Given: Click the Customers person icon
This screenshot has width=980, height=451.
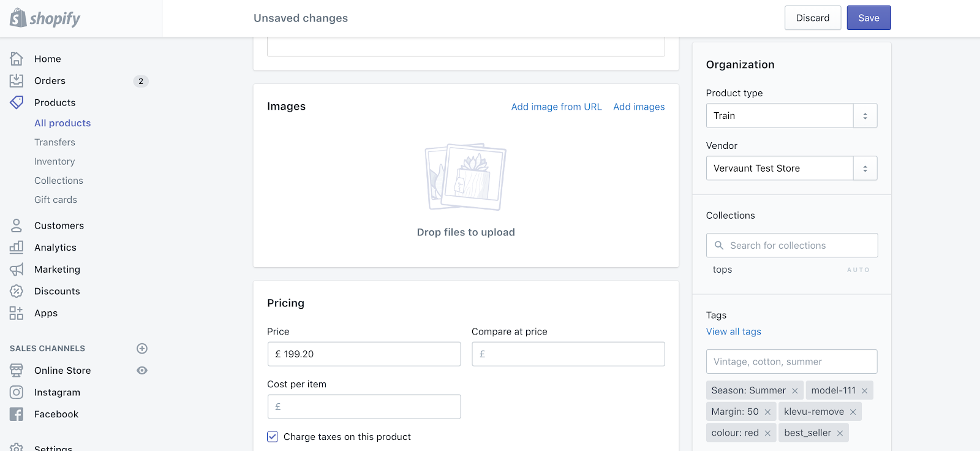Looking at the screenshot, I should pos(17,225).
